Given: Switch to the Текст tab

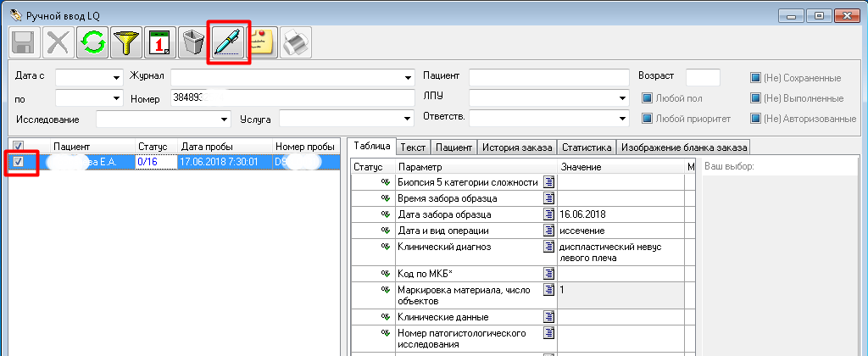Looking at the screenshot, I should [x=413, y=147].
